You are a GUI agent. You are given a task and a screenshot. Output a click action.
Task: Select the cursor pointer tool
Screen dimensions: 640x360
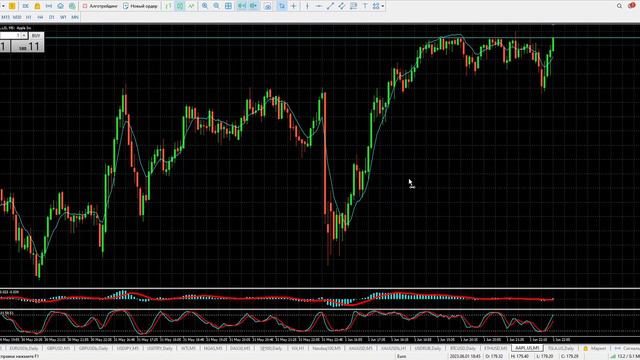282,6
